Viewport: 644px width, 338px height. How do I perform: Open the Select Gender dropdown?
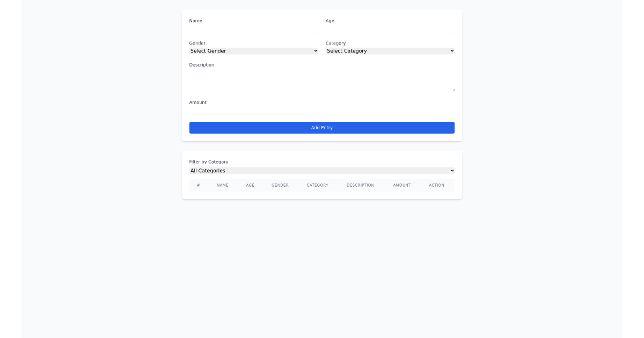[x=252, y=50]
